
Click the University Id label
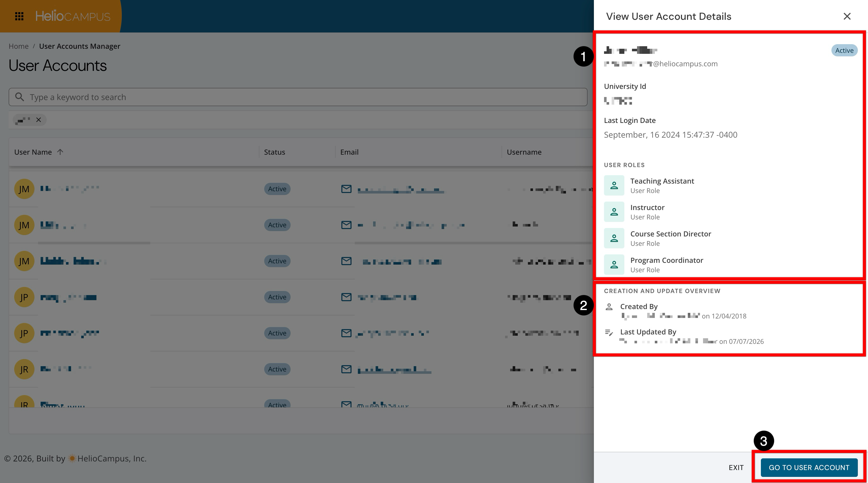coord(625,86)
